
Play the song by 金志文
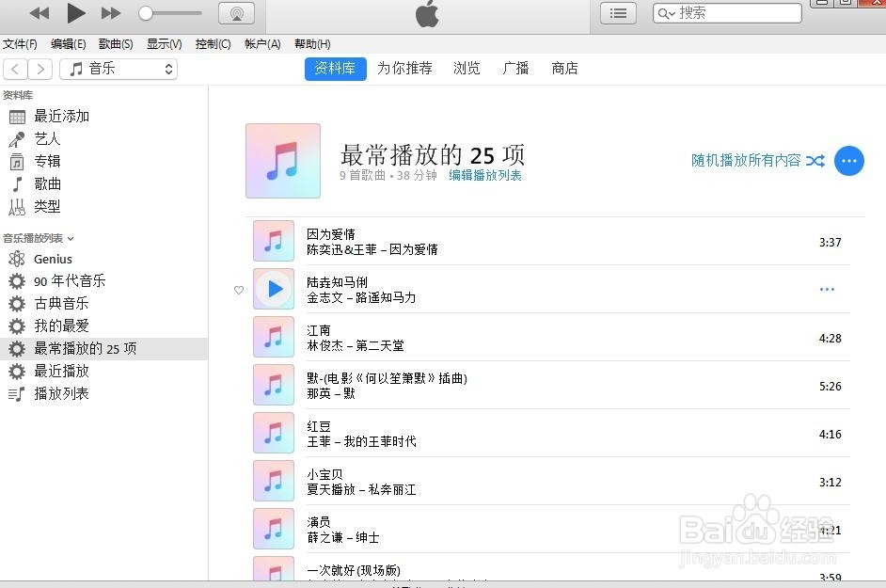pos(274,289)
